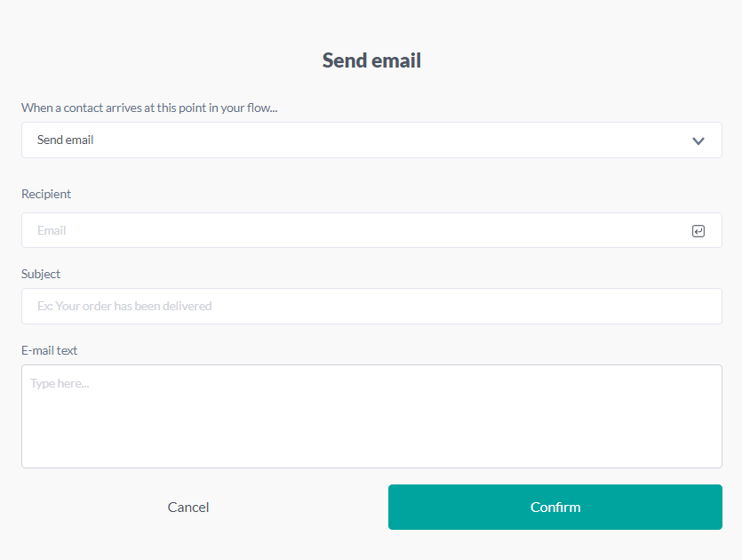742x560 pixels.
Task: Open the "Send email" action dropdown
Action: (371, 140)
